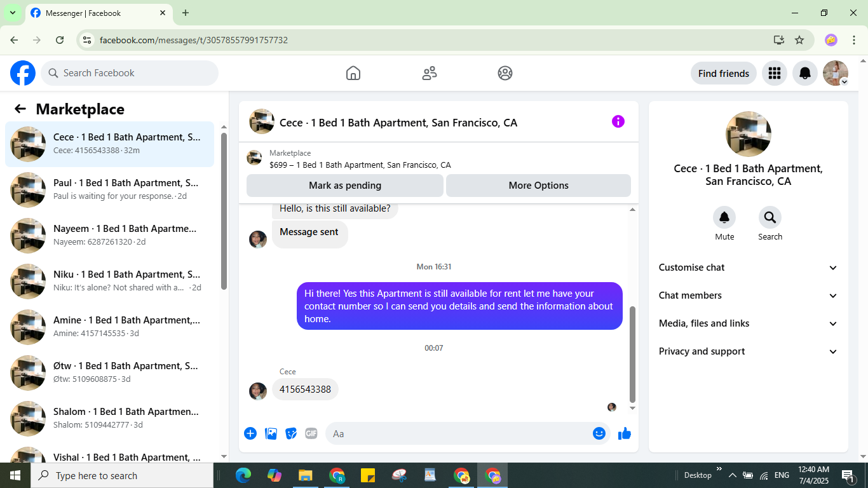868x488 pixels.
Task: Open Amine conversation in list
Action: pyautogui.click(x=110, y=327)
